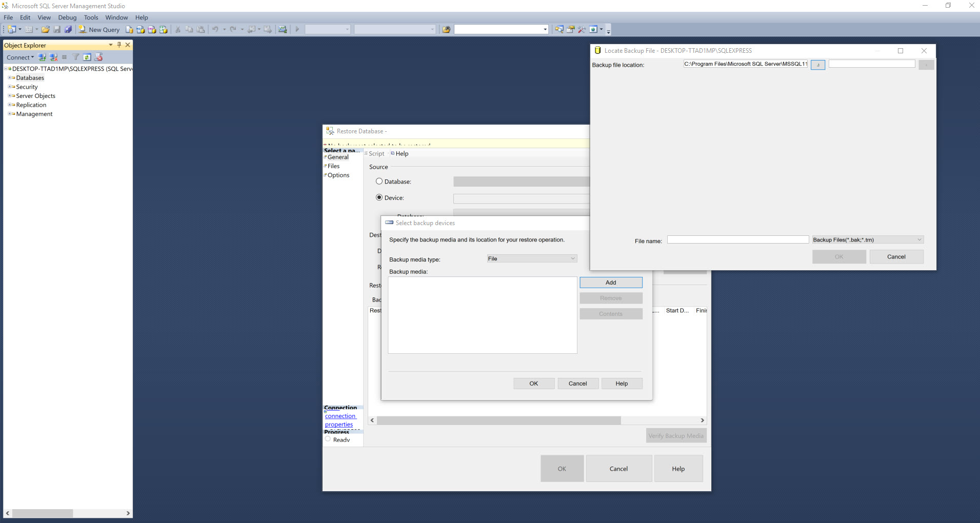Click Database Engine Query icon after New Query
This screenshot has width=980, height=523.
pos(129,30)
